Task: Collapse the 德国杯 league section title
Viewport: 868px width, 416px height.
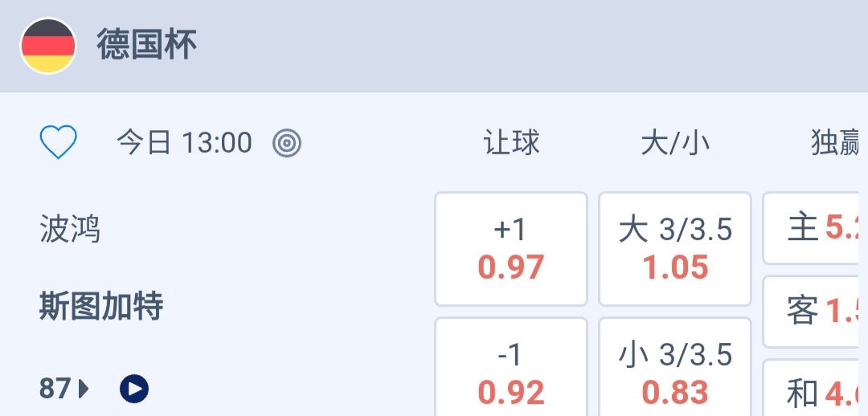Action: (x=147, y=45)
